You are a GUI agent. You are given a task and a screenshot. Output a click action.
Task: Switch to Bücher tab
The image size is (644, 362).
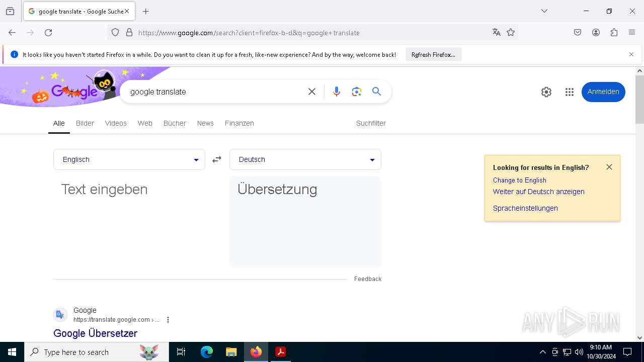[175, 123]
